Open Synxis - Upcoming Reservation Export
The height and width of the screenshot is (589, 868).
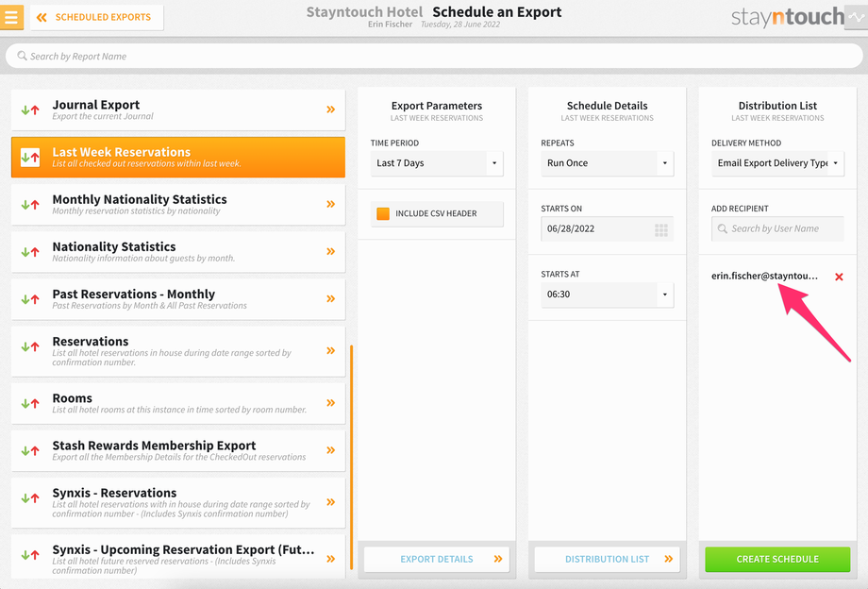[178, 558]
